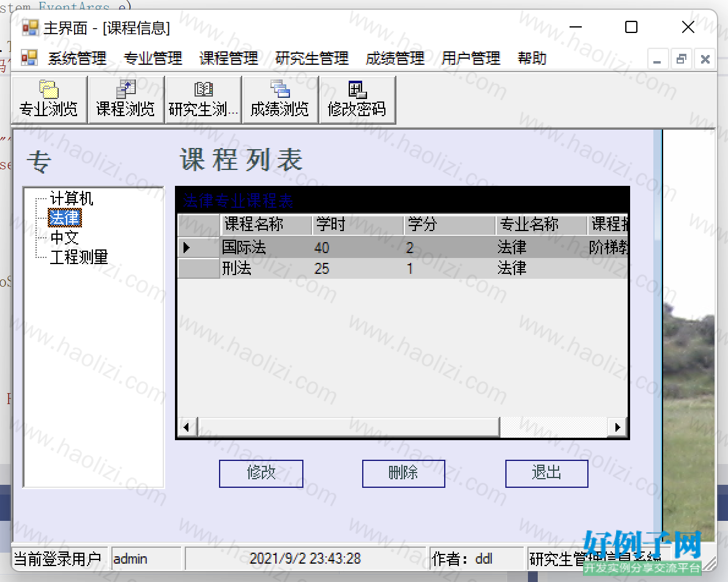Click 法律 major cell in 刑法 row
The width and height of the screenshot is (728, 582).
[x=541, y=268]
